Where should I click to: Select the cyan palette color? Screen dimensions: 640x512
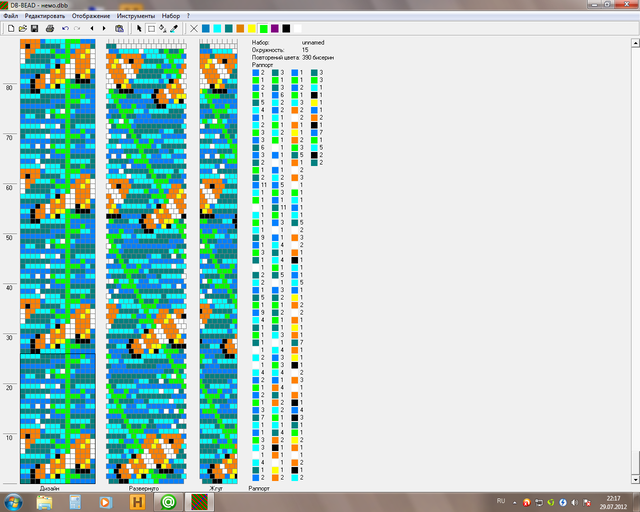click(x=217, y=29)
